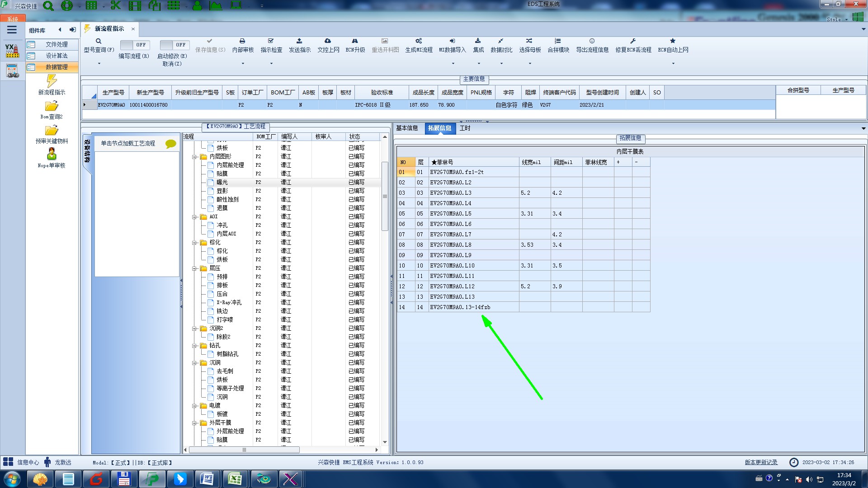Collapse the 内层图形 tree folder
868x488 pixels.
(x=194, y=157)
